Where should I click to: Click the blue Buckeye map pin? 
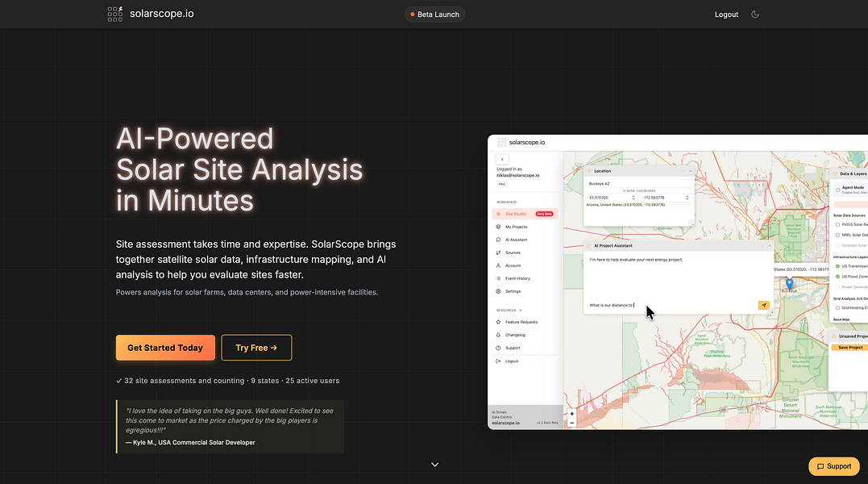pyautogui.click(x=789, y=285)
